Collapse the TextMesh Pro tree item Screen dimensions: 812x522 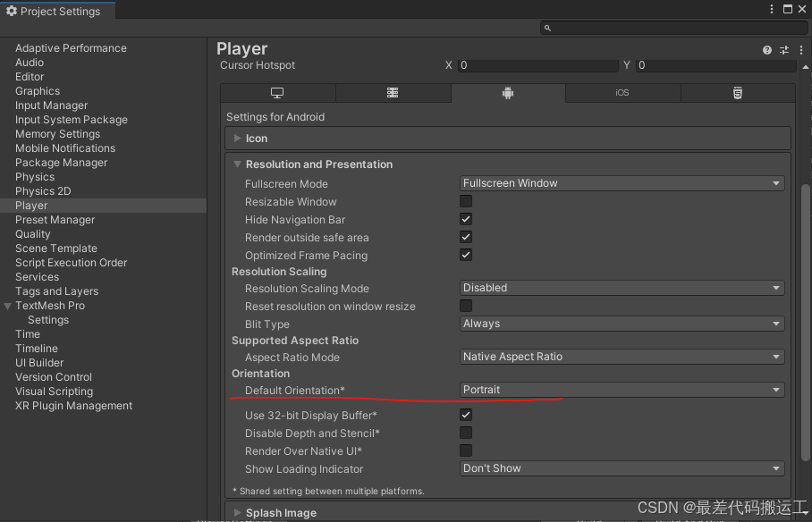tap(7, 306)
